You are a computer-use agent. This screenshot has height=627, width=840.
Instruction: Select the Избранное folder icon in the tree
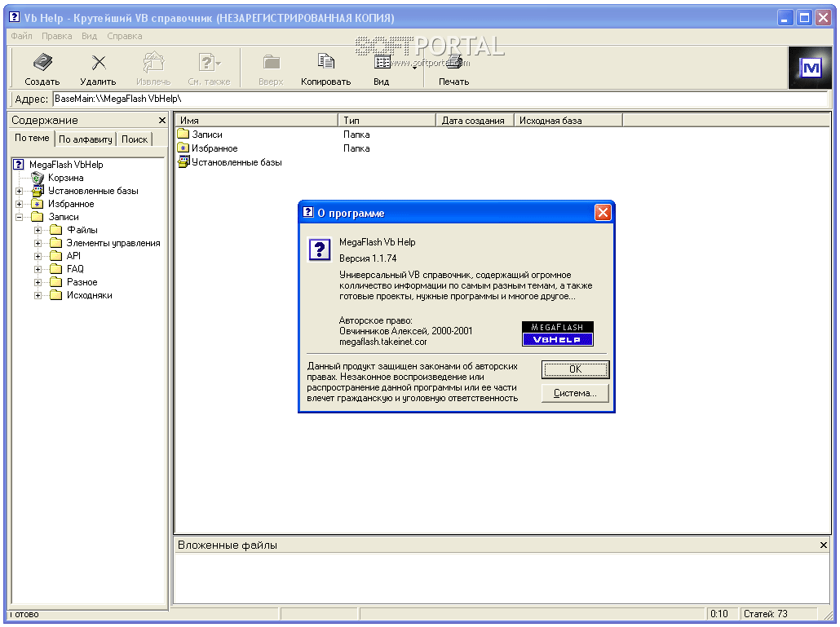pyautogui.click(x=37, y=204)
